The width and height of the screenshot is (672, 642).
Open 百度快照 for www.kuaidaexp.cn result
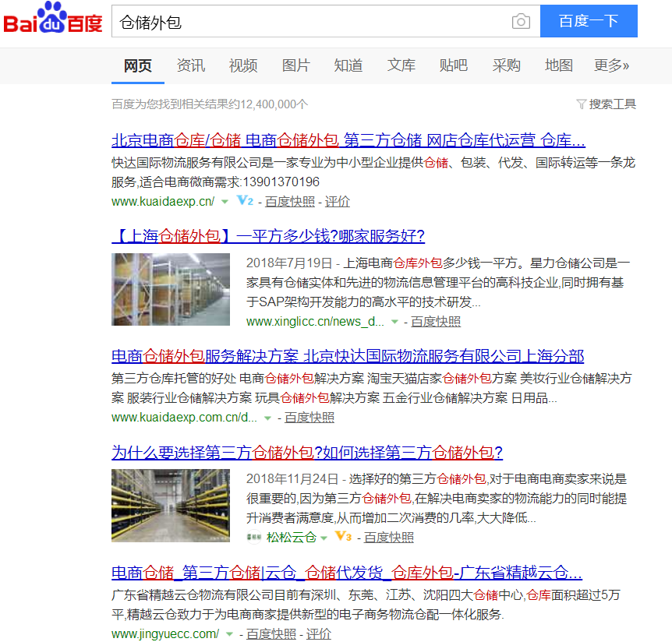pos(290,201)
